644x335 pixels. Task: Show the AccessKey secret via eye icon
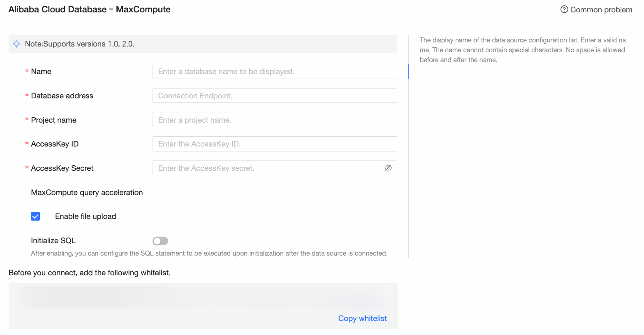pyautogui.click(x=388, y=168)
